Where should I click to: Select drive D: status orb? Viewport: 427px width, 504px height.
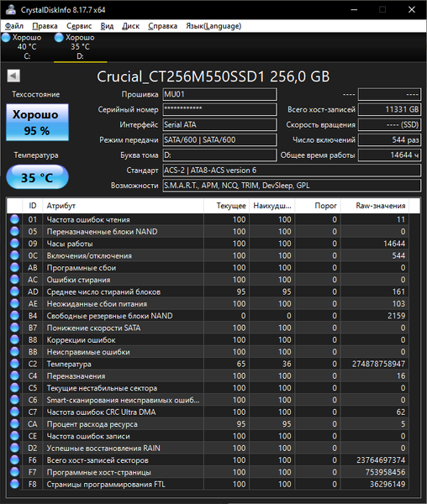tap(59, 38)
